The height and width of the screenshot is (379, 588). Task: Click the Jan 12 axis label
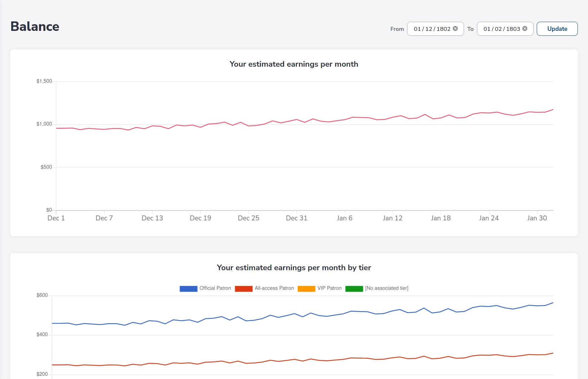393,218
